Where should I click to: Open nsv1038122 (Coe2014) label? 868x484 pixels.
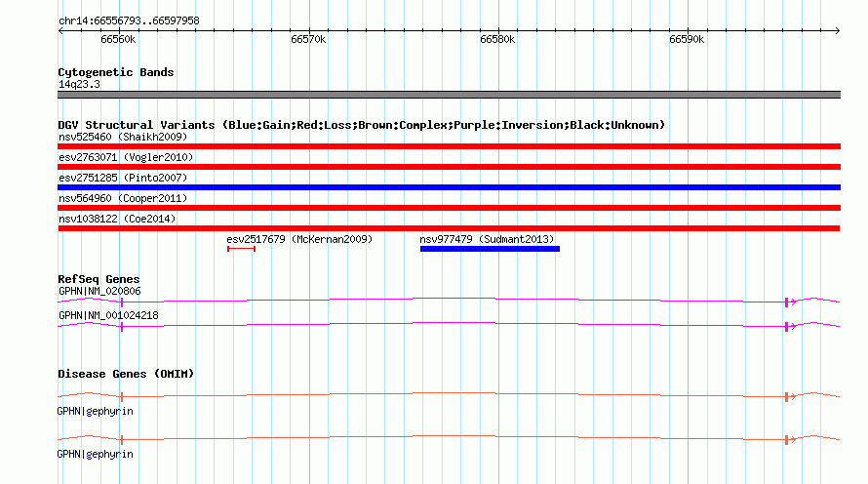(x=117, y=219)
